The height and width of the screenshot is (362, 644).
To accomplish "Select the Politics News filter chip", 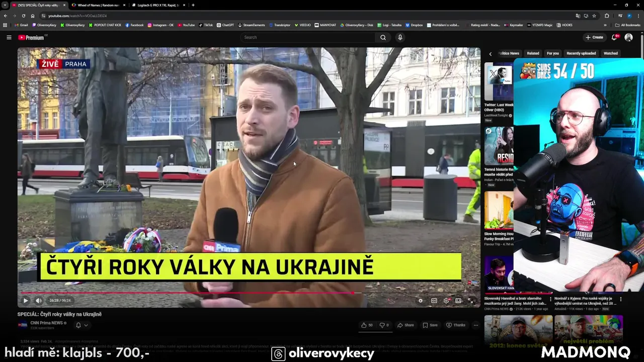I will click(508, 53).
